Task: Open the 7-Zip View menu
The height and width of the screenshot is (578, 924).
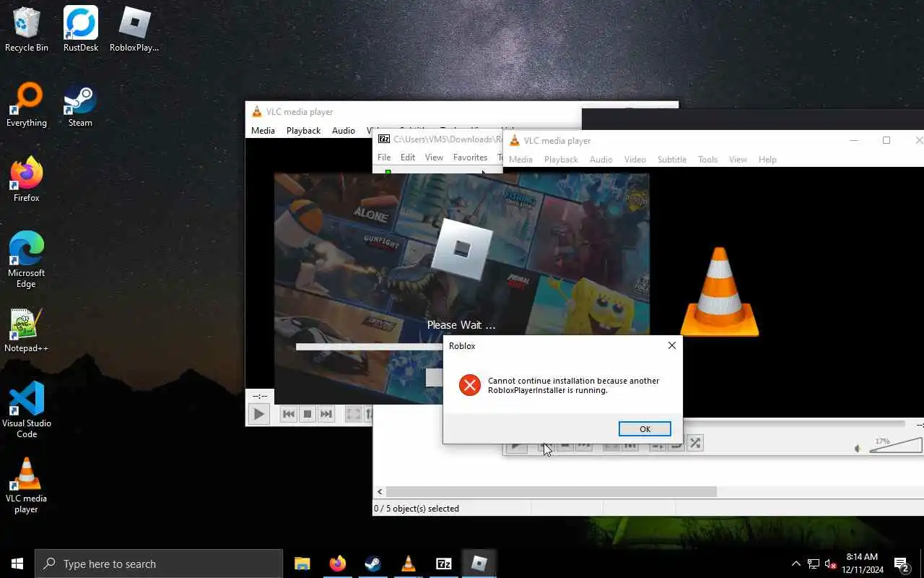Action: pos(434,158)
